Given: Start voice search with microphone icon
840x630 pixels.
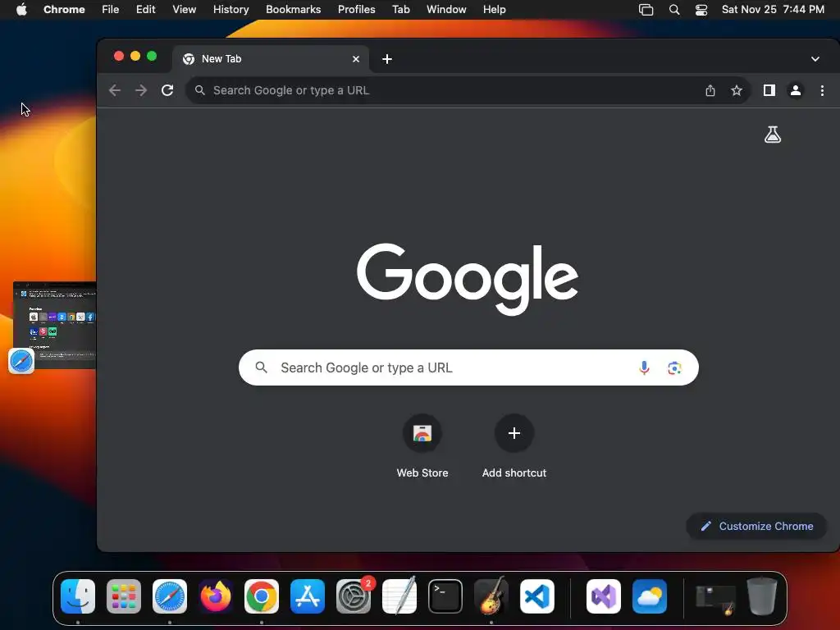Looking at the screenshot, I should point(645,367).
